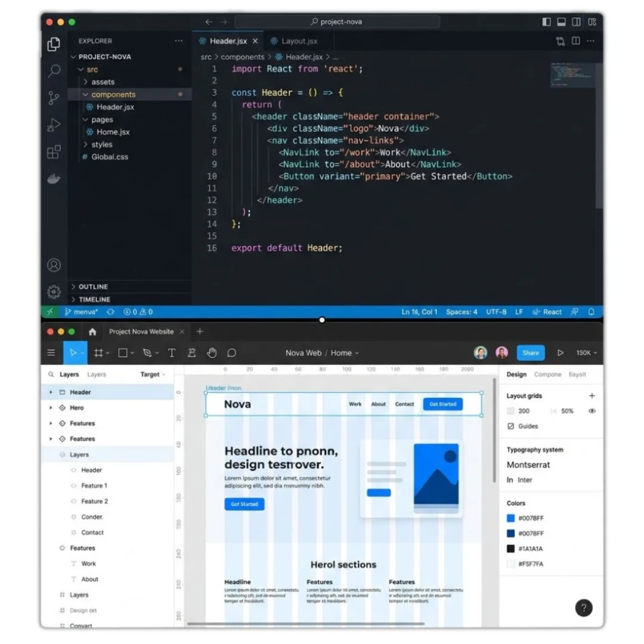Add new Figma tab
Image resolution: width=644 pixels, height=644 pixels.
pyautogui.click(x=200, y=332)
